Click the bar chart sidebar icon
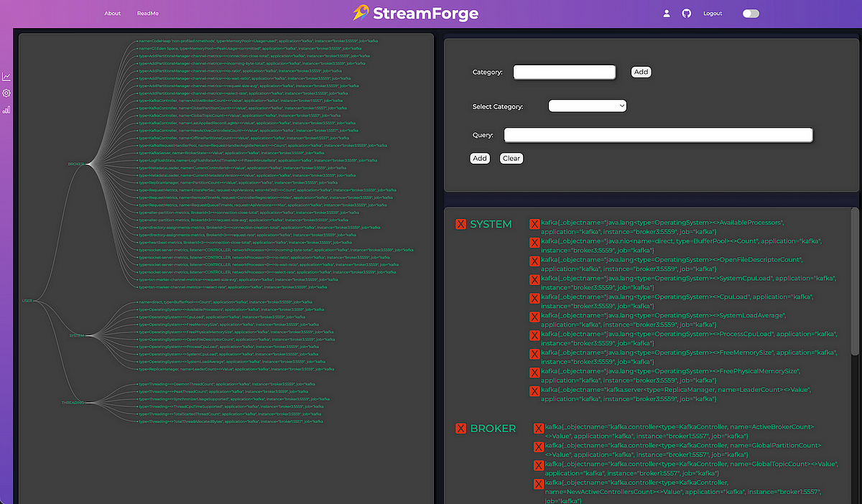Image resolution: width=862 pixels, height=504 pixels. (6, 110)
